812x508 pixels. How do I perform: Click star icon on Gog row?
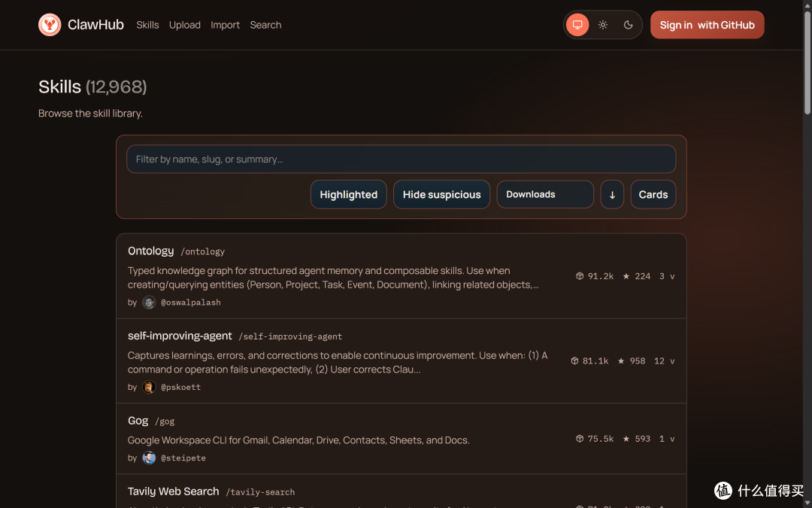click(626, 439)
